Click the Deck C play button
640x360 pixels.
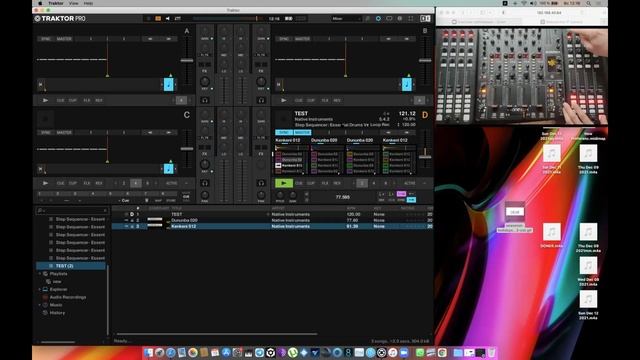45,183
